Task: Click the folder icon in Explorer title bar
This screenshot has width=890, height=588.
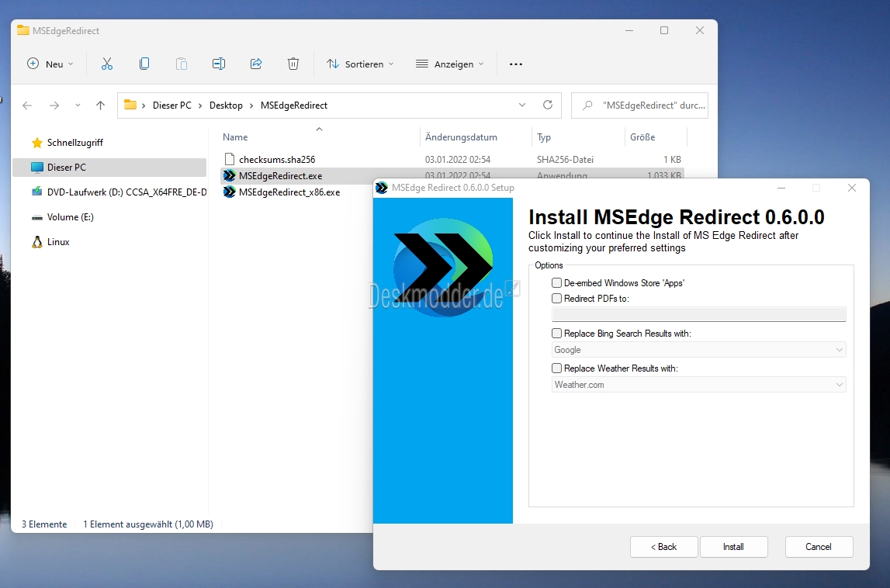Action: [x=23, y=30]
